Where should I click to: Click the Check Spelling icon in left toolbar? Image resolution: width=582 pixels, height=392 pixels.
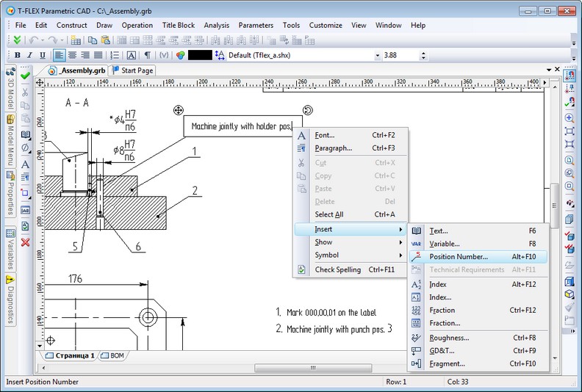(x=25, y=226)
